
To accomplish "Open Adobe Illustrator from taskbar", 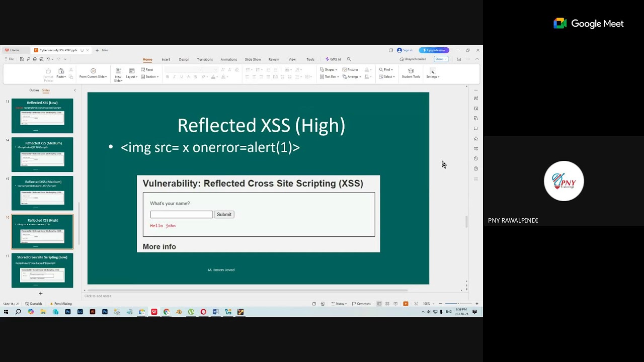I will coord(93,312).
